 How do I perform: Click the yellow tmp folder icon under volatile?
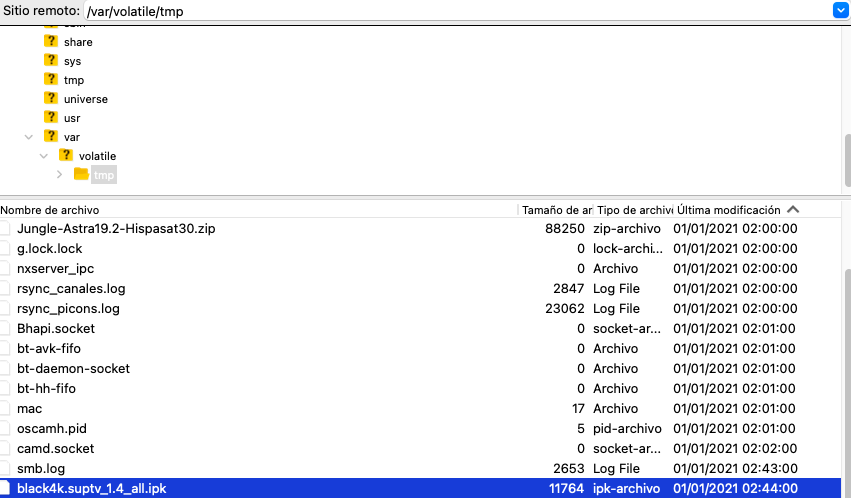82,175
